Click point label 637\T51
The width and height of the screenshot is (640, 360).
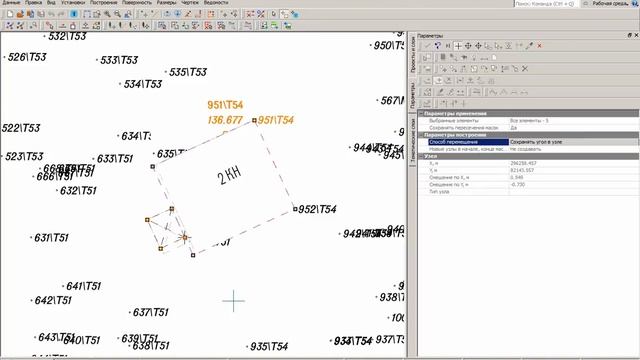tap(150, 312)
